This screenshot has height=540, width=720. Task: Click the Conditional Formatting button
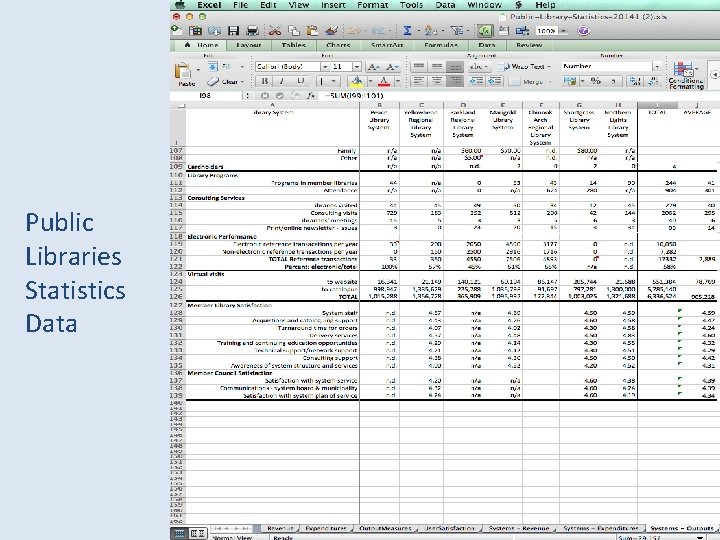[x=686, y=76]
